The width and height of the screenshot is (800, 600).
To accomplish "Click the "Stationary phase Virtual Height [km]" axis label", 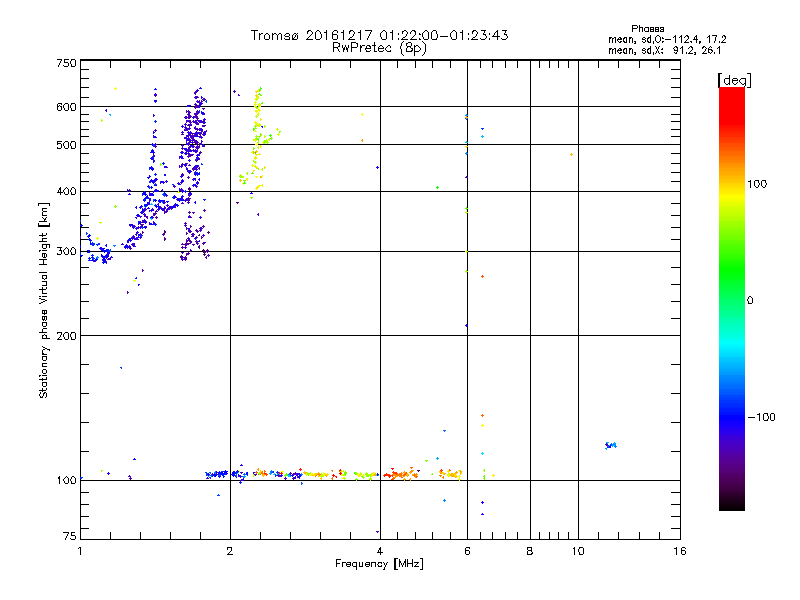I will (44, 300).
